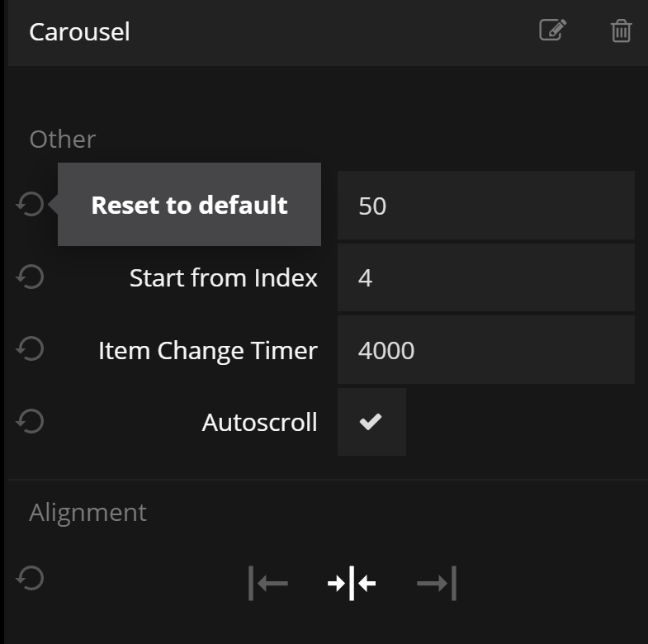Click the Item Change Timer field showing 4000

pos(485,350)
